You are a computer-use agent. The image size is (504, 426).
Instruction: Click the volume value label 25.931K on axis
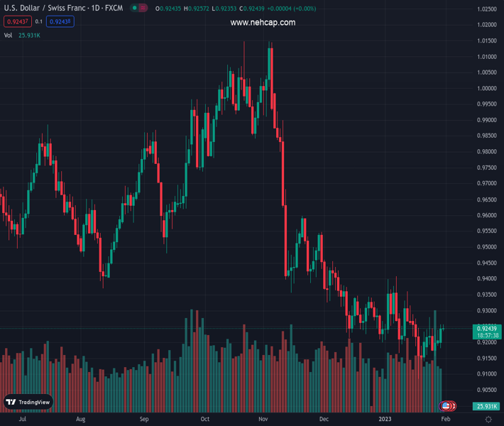point(486,406)
